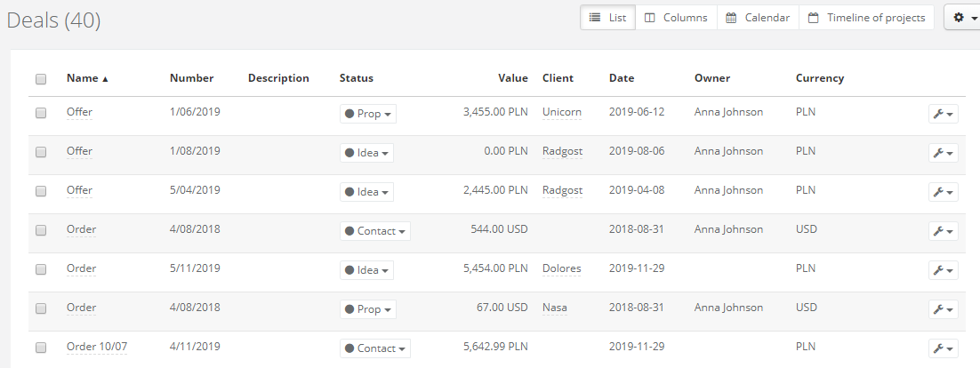Open Contact status dropdown for Order 10/07
The image size is (980, 368).
pyautogui.click(x=375, y=348)
